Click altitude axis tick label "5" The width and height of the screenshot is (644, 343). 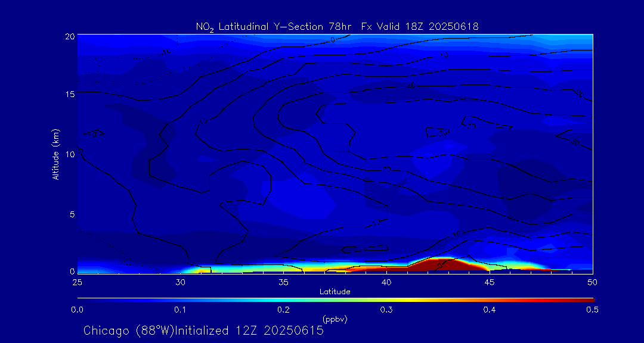pyautogui.click(x=72, y=214)
